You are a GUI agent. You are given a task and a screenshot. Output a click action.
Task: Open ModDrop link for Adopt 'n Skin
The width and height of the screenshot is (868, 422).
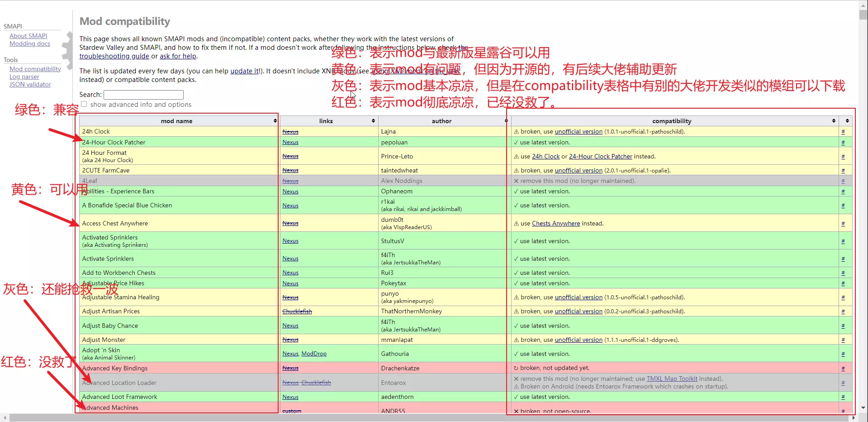point(314,354)
